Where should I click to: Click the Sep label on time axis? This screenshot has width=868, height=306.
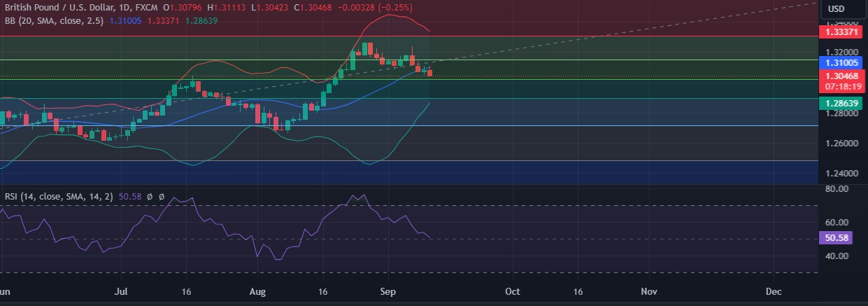coord(388,291)
